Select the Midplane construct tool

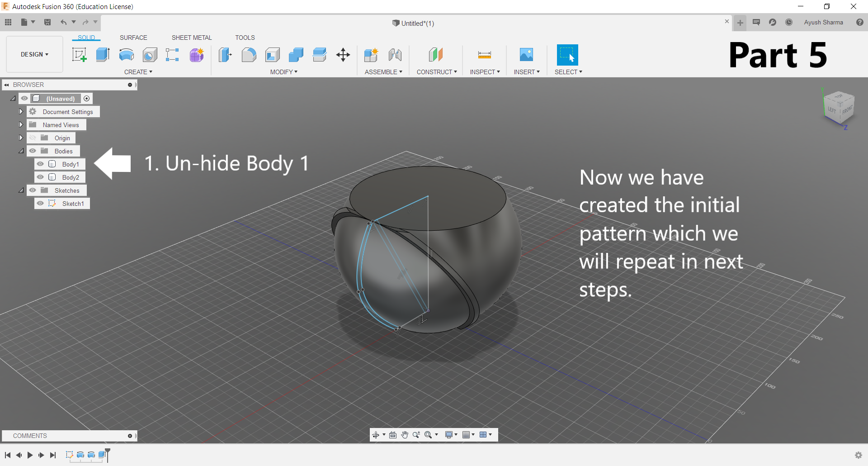[x=436, y=55]
